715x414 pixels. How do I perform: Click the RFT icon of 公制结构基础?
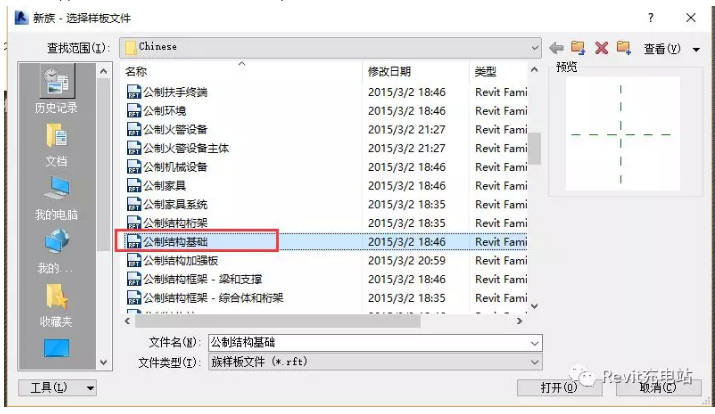pyautogui.click(x=134, y=242)
